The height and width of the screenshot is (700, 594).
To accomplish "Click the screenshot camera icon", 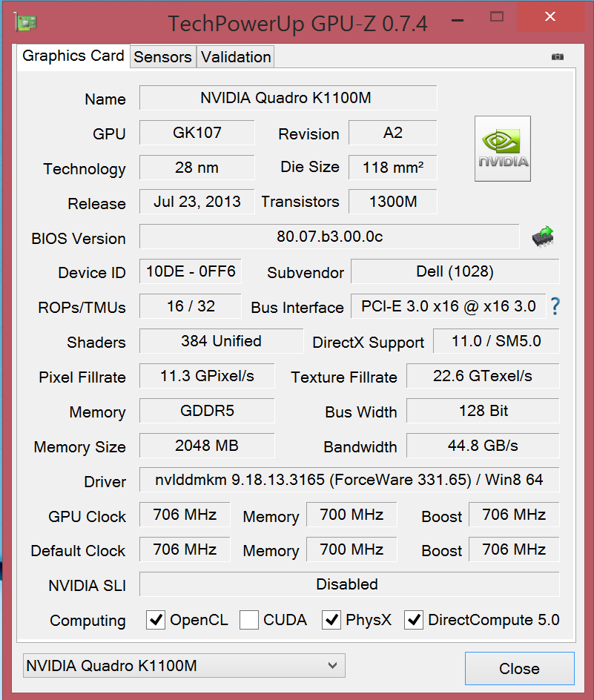I will tap(558, 57).
